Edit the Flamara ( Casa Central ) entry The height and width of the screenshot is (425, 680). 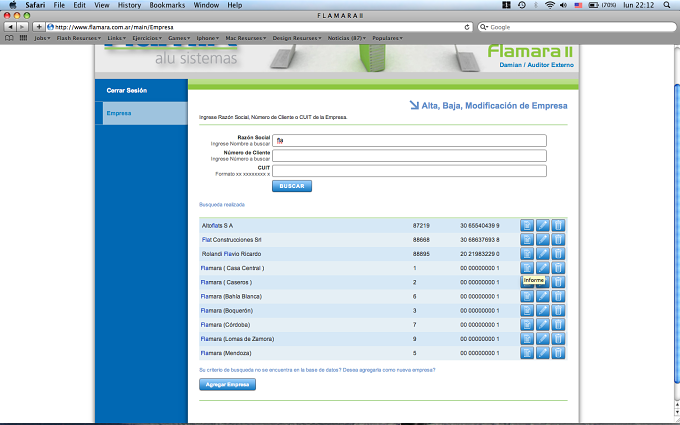(543, 268)
